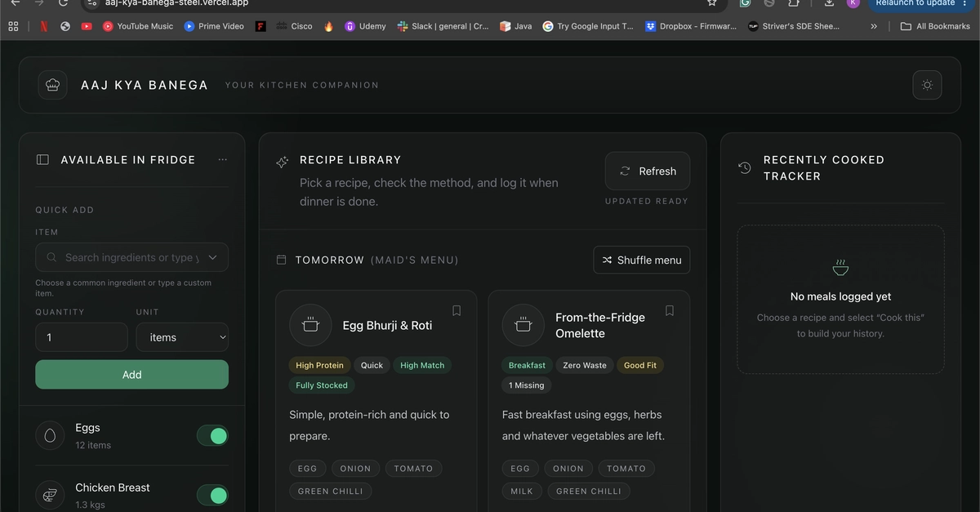Image resolution: width=980 pixels, height=512 pixels.
Task: Open the globe icon bookmark
Action: (65, 26)
